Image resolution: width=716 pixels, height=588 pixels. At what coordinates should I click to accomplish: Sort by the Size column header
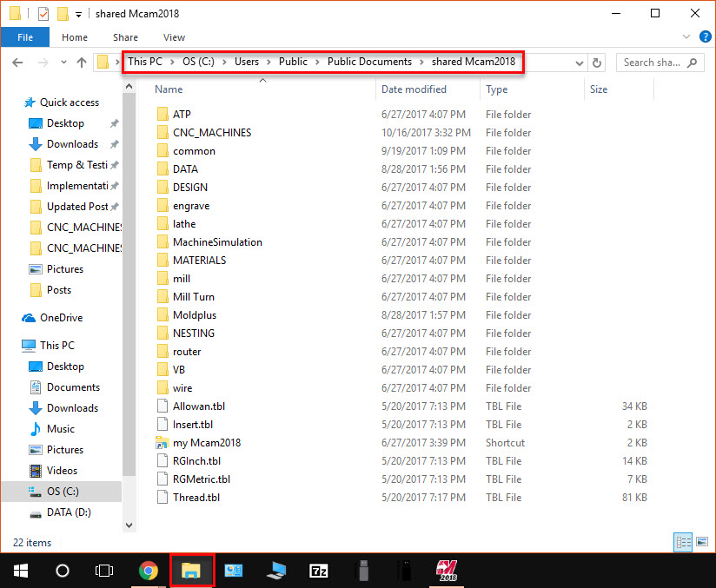click(x=598, y=89)
